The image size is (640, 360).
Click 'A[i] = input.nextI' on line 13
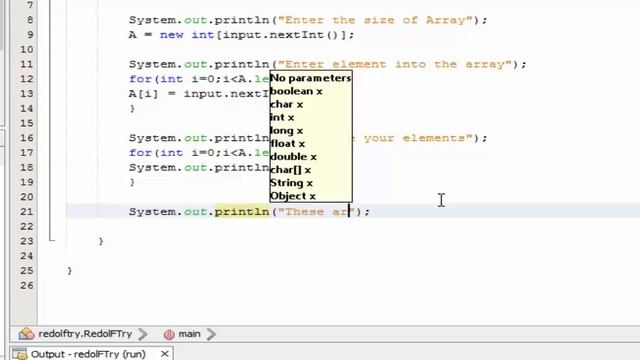click(199, 93)
